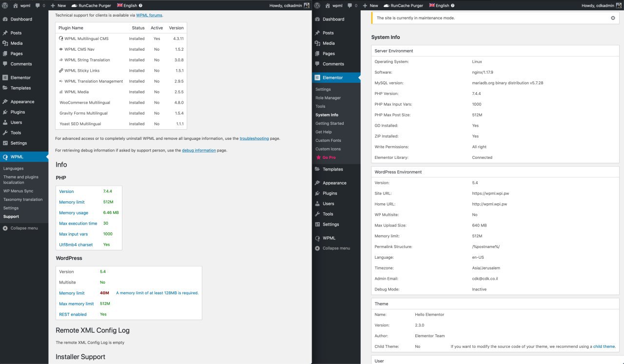Follow the WPML forums link
The height and width of the screenshot is (364, 624).
point(149,15)
